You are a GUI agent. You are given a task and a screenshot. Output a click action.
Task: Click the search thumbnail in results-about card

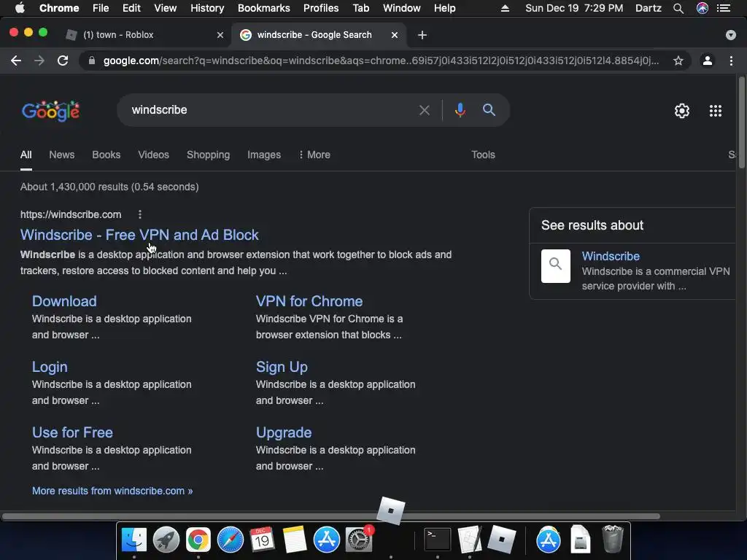coord(555,266)
